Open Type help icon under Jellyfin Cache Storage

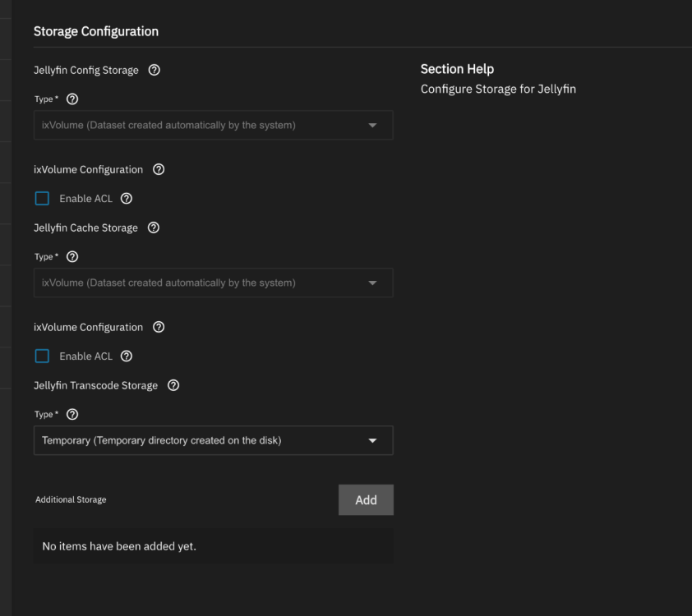click(72, 257)
